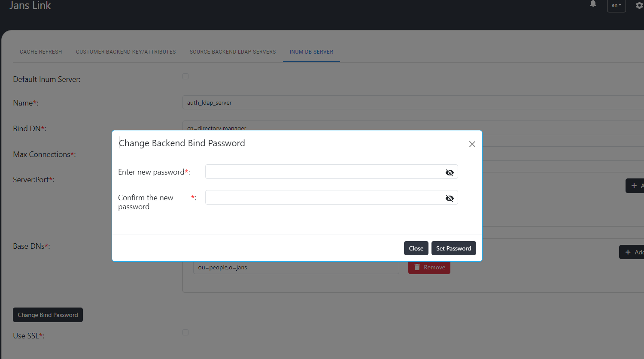Reveal the new password with the eye icon

450,172
